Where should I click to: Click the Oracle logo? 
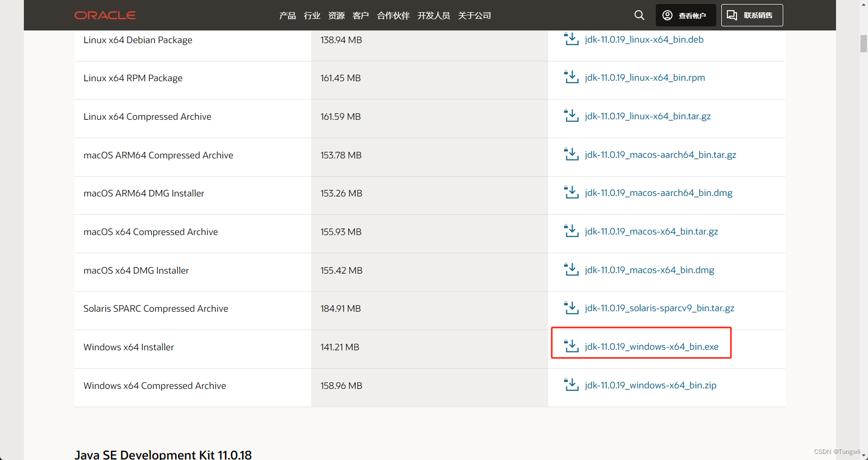click(105, 15)
